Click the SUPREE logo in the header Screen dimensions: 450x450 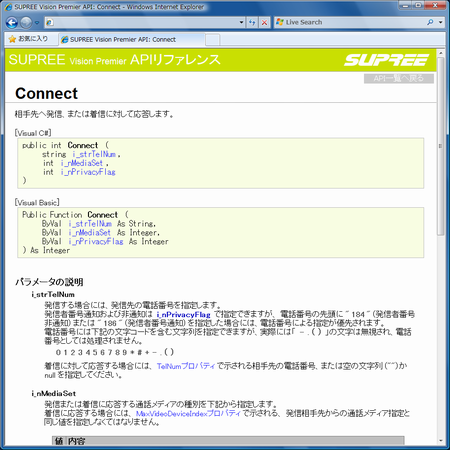pos(386,60)
